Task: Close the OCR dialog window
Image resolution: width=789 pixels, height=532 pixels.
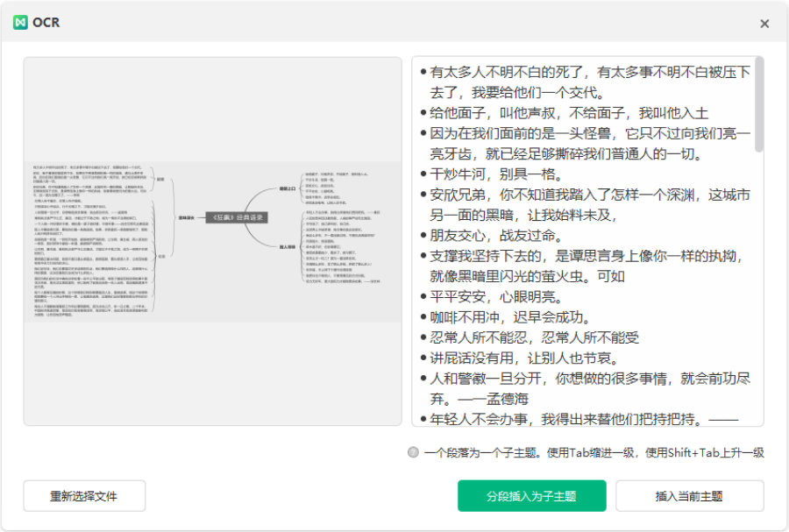Action: pyautogui.click(x=764, y=24)
